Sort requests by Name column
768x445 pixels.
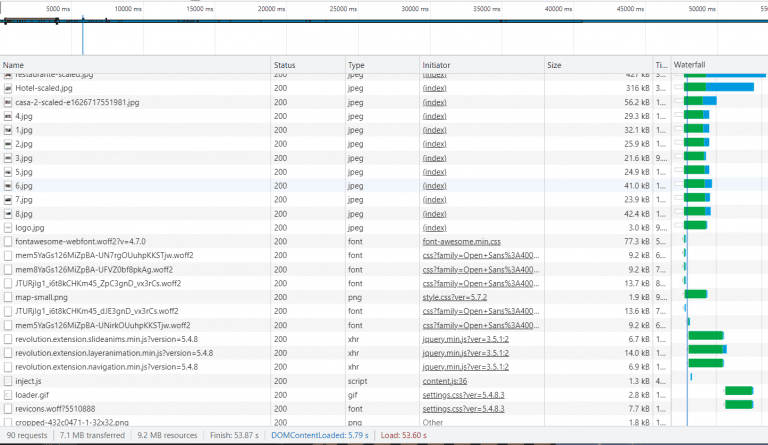pos(135,65)
